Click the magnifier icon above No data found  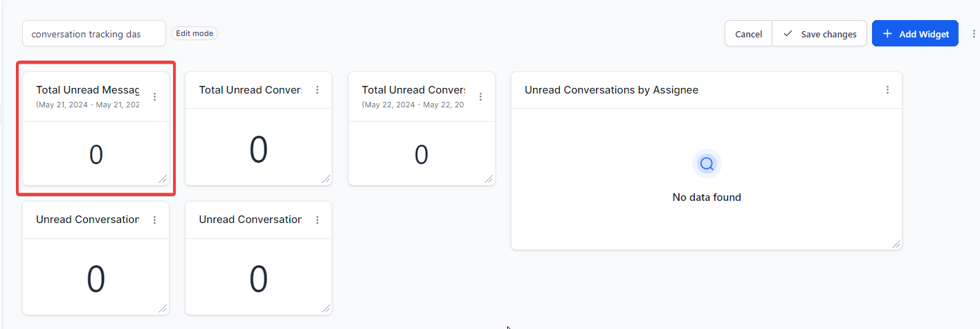(707, 164)
